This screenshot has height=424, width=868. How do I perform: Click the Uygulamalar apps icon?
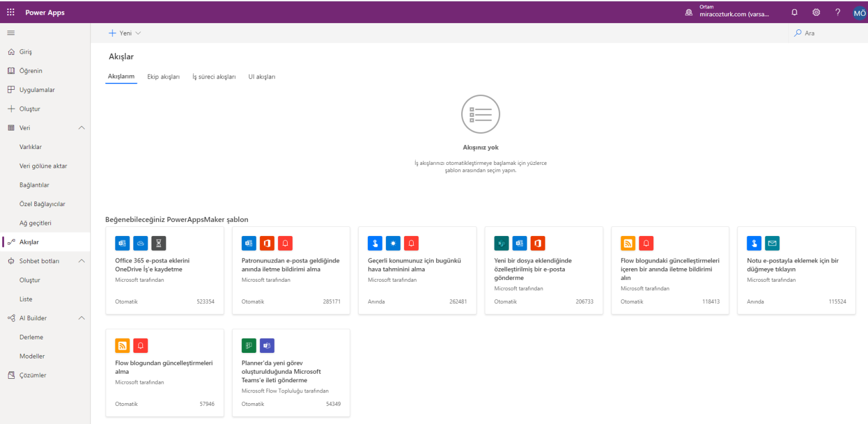[x=11, y=90]
